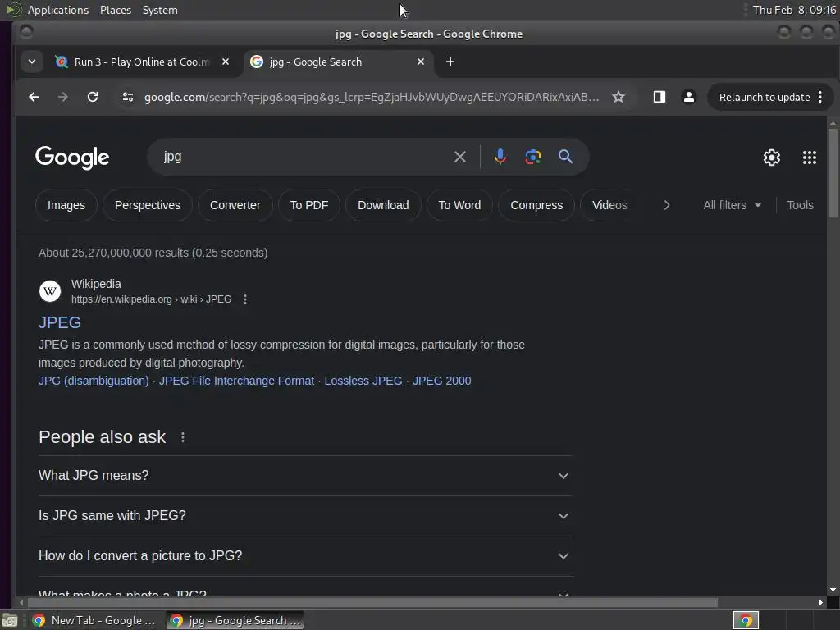Open the JPEG Wikipedia result

60,322
